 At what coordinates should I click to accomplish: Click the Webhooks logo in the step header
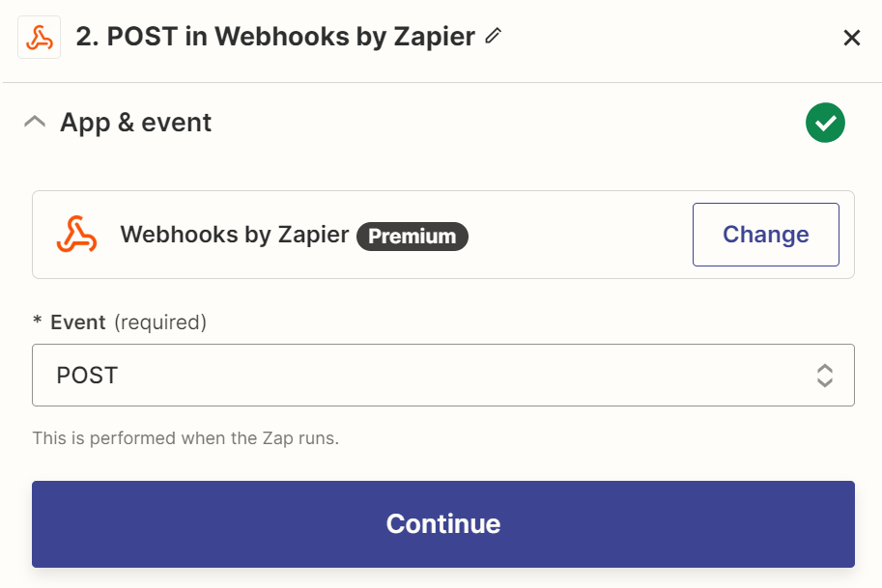[40, 38]
